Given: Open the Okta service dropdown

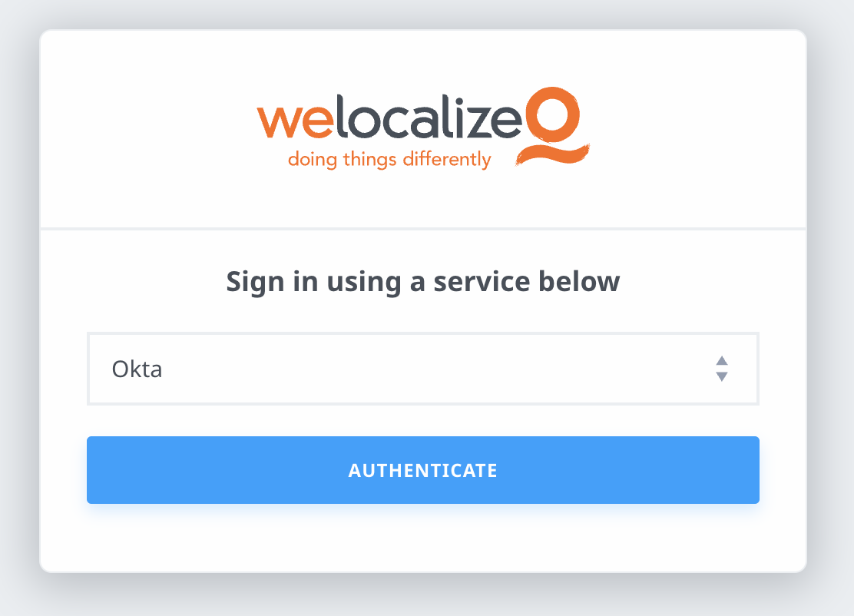Looking at the screenshot, I should (422, 369).
